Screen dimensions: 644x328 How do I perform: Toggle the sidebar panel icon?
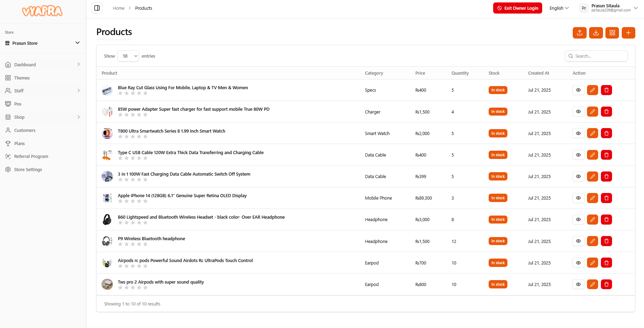97,8
